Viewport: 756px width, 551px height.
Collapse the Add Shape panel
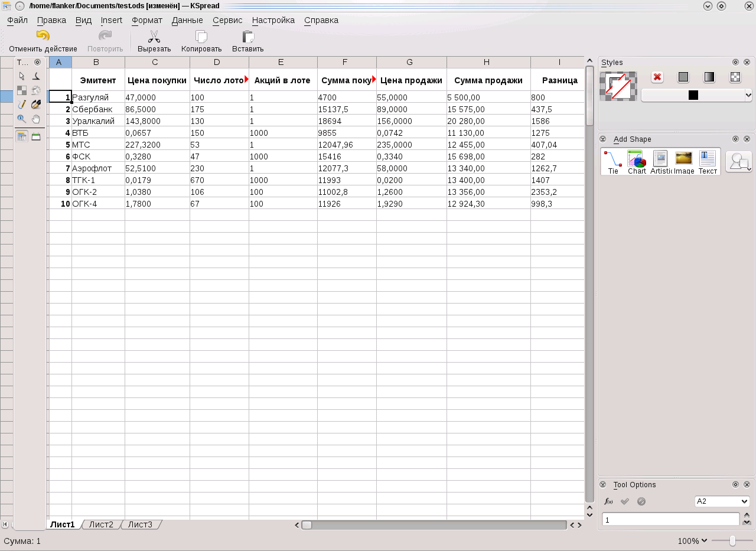(x=603, y=139)
